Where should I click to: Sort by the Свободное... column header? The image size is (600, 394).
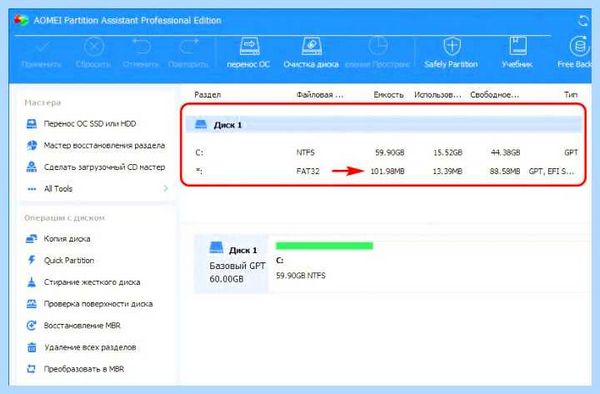click(x=494, y=95)
